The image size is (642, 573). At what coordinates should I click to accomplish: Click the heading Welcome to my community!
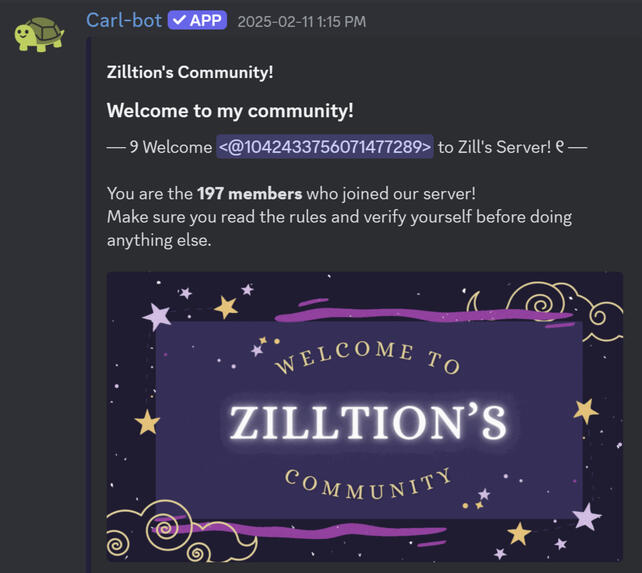pos(230,111)
